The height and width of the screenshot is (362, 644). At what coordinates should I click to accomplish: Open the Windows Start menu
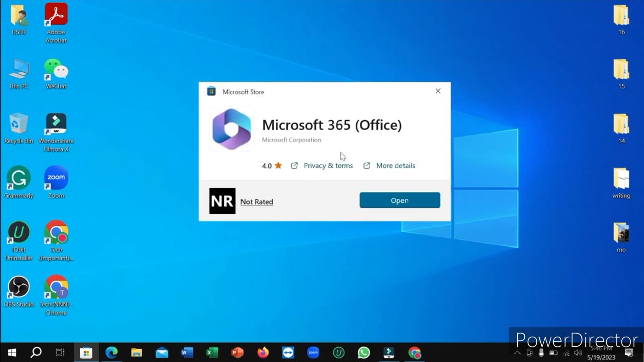pyautogui.click(x=11, y=353)
